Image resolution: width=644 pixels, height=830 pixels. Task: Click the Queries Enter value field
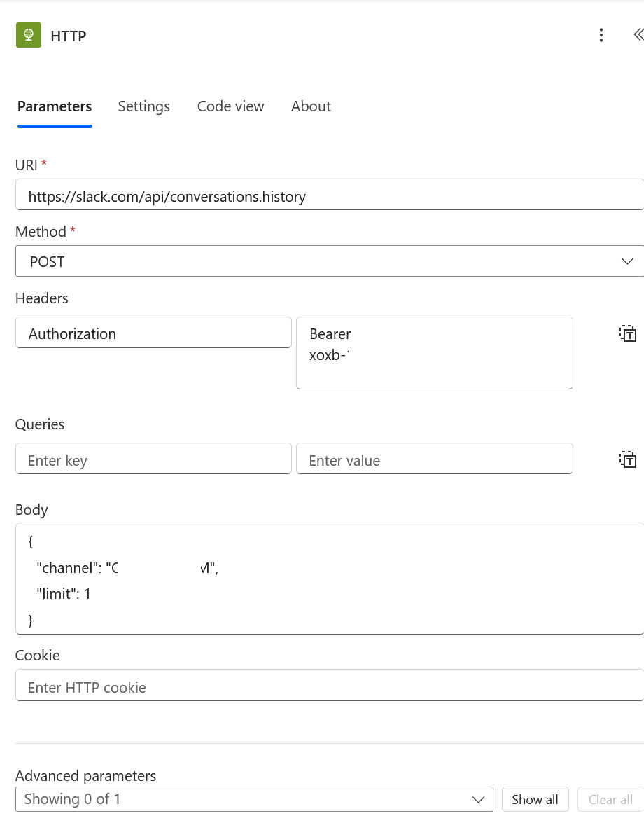tap(434, 460)
